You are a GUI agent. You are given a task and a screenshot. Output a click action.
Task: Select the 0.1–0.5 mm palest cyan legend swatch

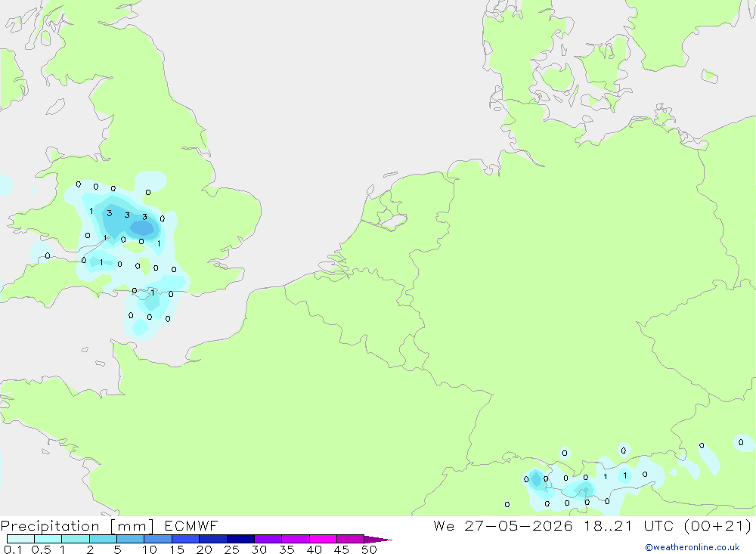tap(20, 539)
